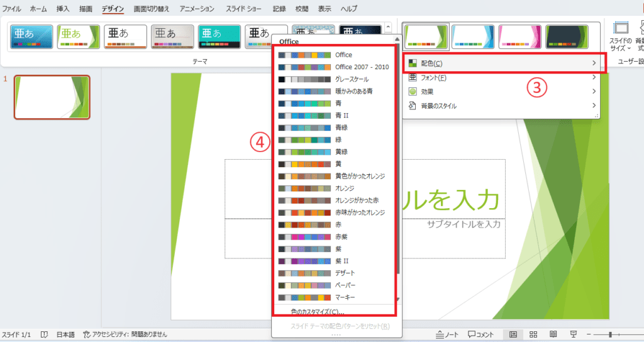Switch to the スライド ショー tab
Image resolution: width=644 pixels, height=342 pixels.
tap(243, 9)
